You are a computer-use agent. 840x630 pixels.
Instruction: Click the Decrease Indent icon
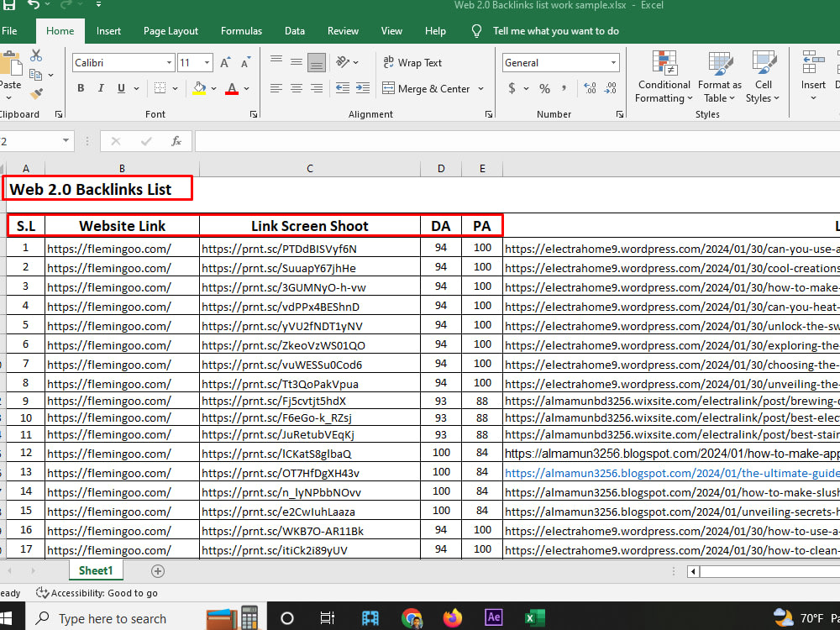[343, 88]
